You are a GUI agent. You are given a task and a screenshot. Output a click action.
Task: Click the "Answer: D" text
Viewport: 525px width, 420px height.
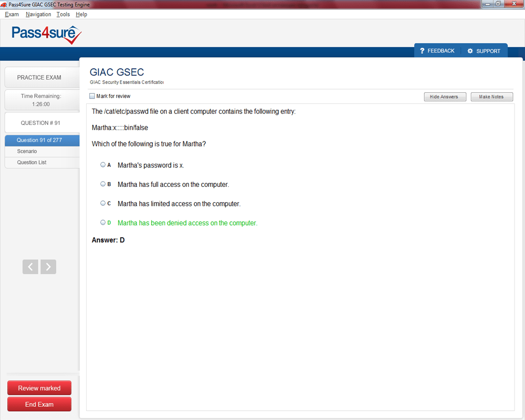[x=108, y=240]
